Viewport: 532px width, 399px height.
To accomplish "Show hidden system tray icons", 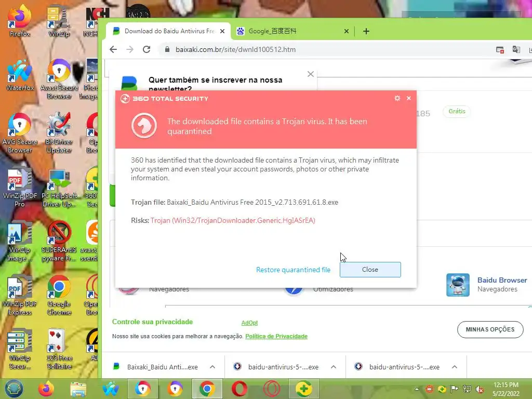I will 417,389.
